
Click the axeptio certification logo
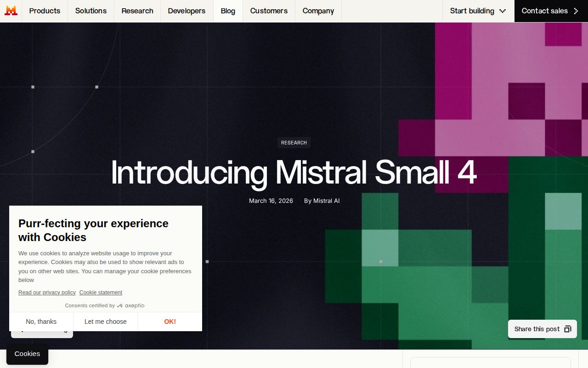[x=130, y=305]
